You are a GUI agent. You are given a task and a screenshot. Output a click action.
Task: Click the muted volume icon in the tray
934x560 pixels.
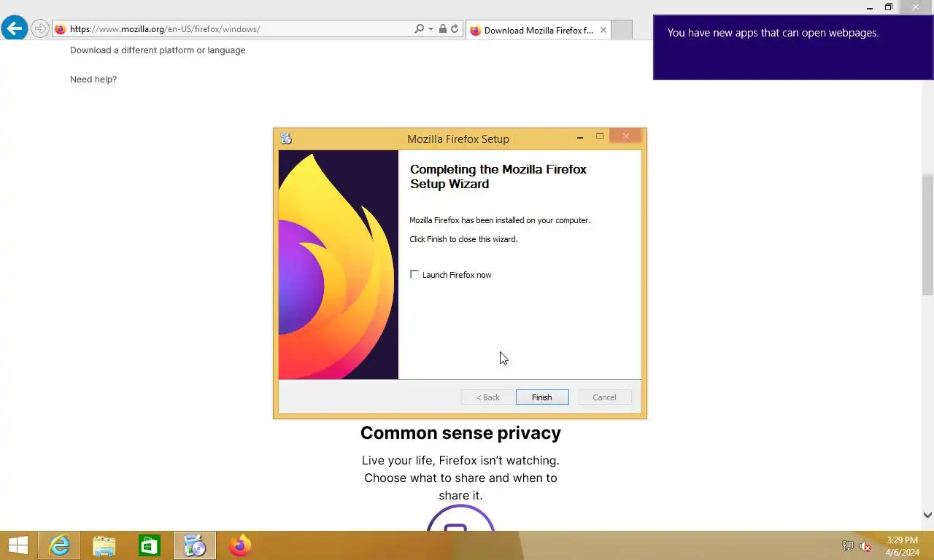(866, 546)
